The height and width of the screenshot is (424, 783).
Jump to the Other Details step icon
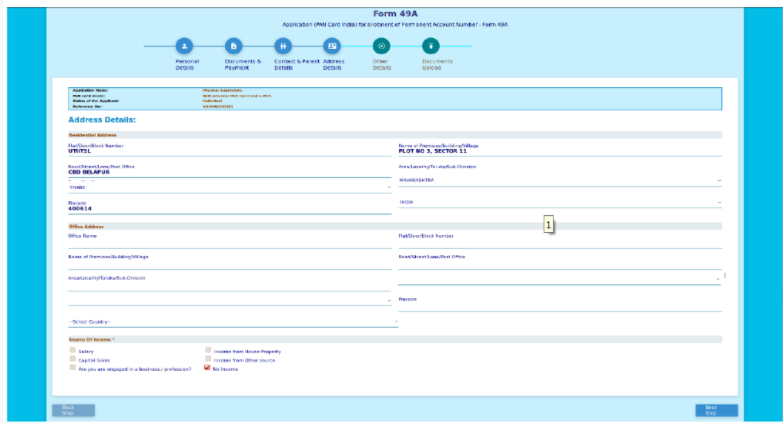click(382, 46)
